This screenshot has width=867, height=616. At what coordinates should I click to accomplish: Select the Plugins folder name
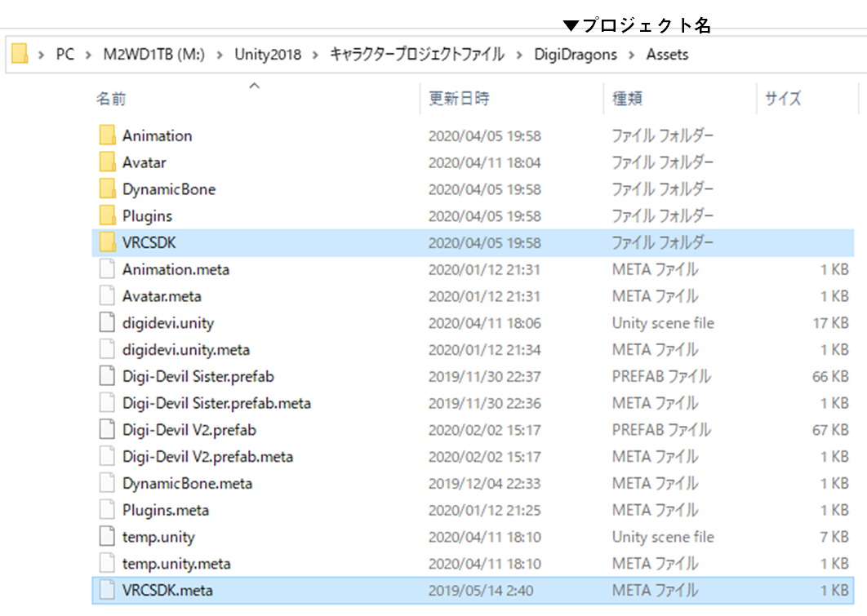click(147, 216)
